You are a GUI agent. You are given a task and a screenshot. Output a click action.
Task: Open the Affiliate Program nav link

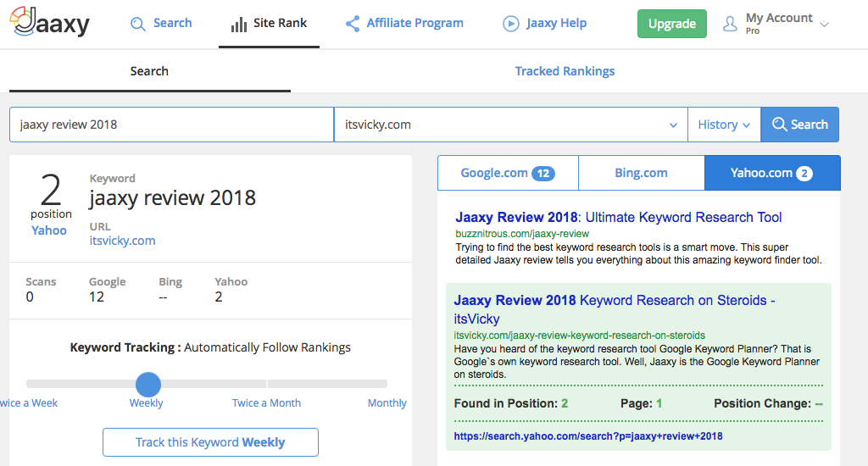click(415, 23)
